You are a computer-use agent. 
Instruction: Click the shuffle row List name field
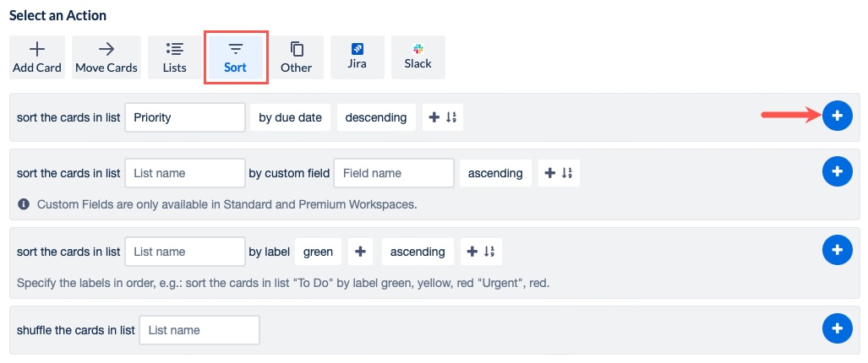click(x=199, y=330)
